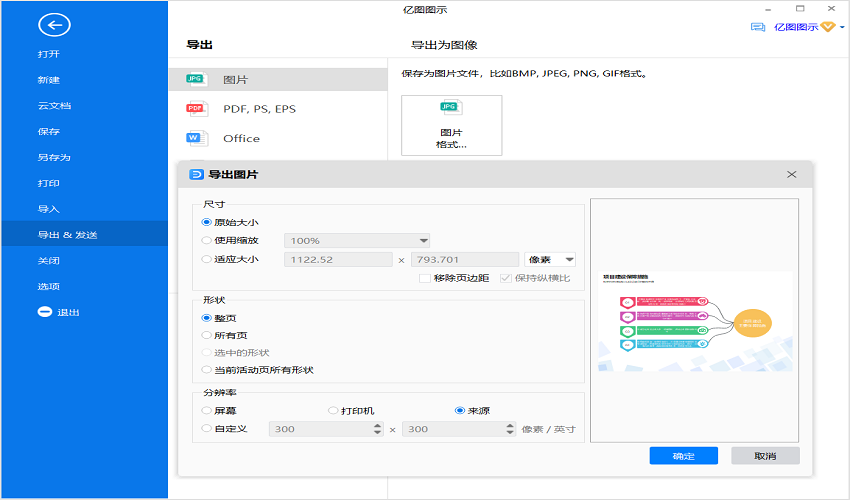
Task: Open the 另存为 menu item
Action: coord(54,157)
